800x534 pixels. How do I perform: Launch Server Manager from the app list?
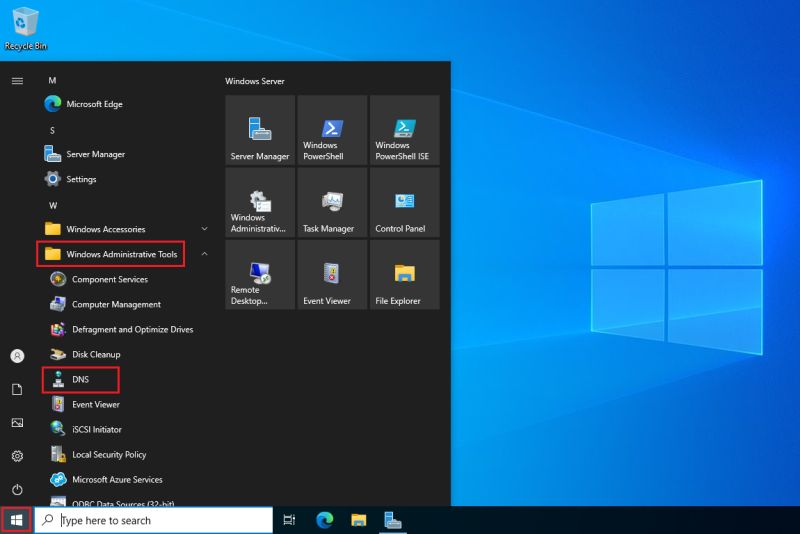pyautogui.click(x=85, y=154)
